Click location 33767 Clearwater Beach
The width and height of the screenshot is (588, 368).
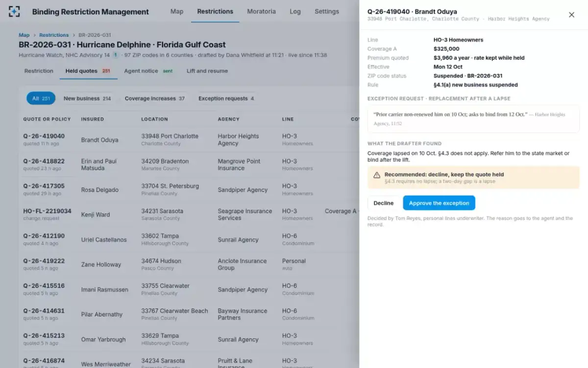[x=175, y=311]
